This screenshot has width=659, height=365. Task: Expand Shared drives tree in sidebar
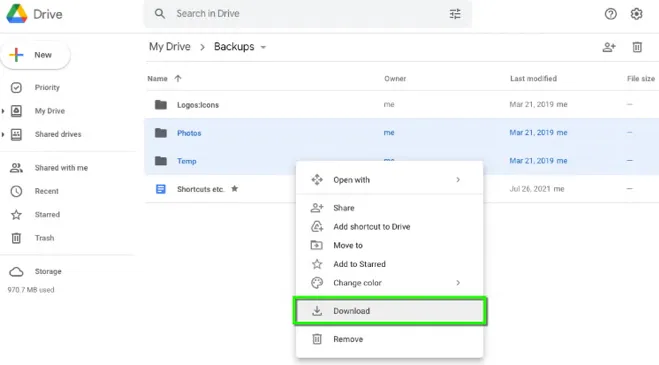click(x=3, y=135)
